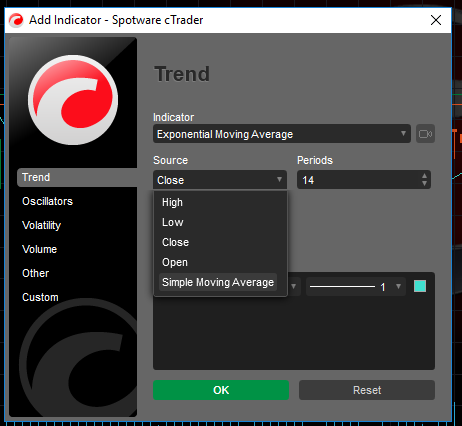Switch to the Oscillators category

pos(47,201)
